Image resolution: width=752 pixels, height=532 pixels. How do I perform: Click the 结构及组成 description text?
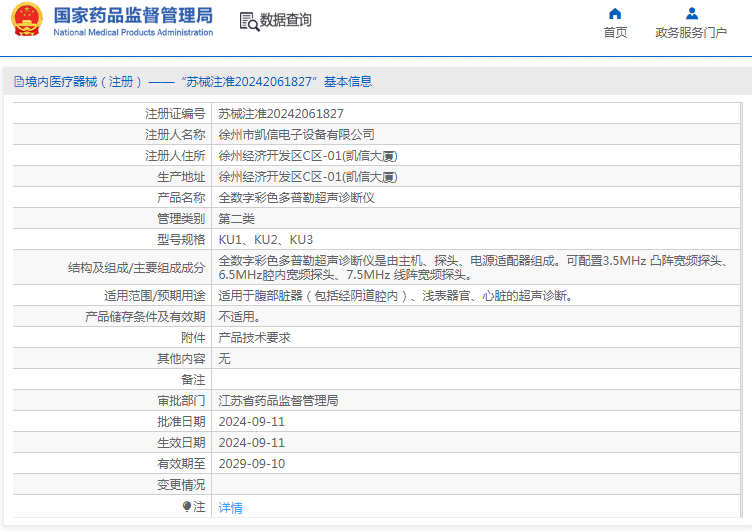(474, 268)
